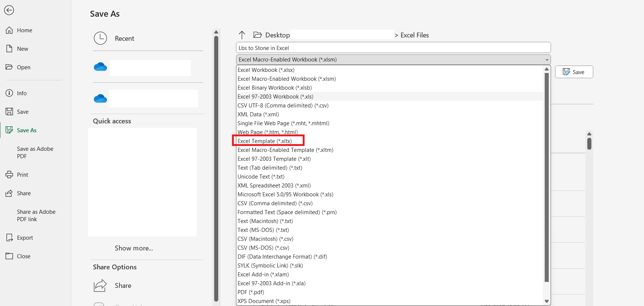This screenshot has width=644, height=306.
Task: Choose CSV (MS-DOS) (*.csv)
Action: (390, 248)
